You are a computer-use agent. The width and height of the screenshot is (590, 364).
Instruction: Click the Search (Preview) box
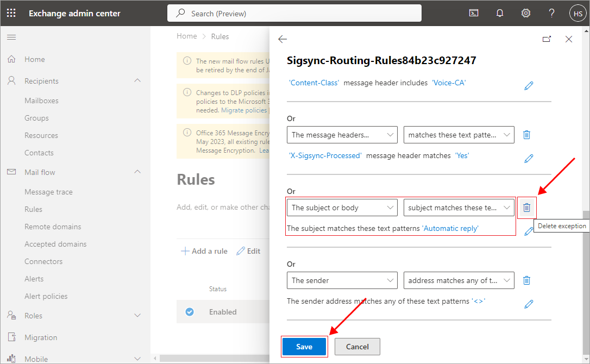point(294,13)
